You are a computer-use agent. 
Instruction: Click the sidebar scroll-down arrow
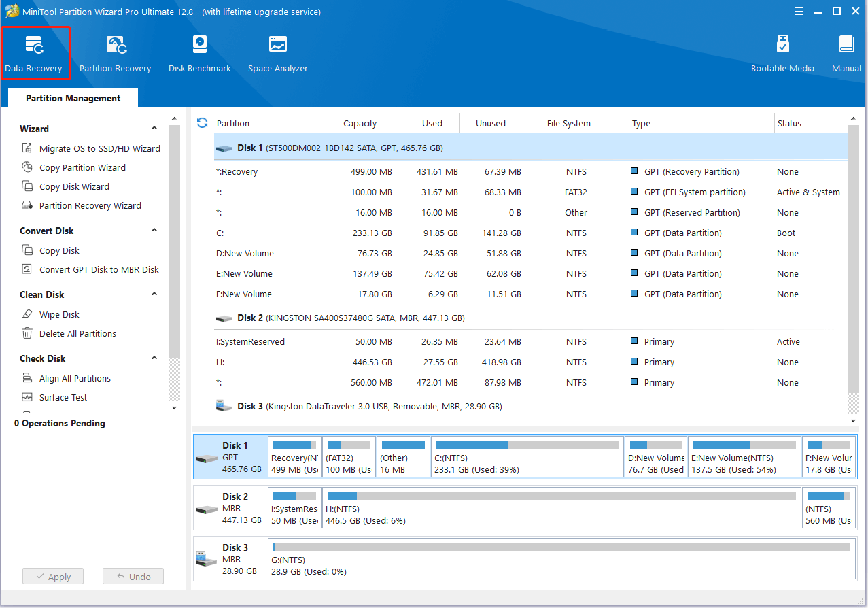(175, 408)
